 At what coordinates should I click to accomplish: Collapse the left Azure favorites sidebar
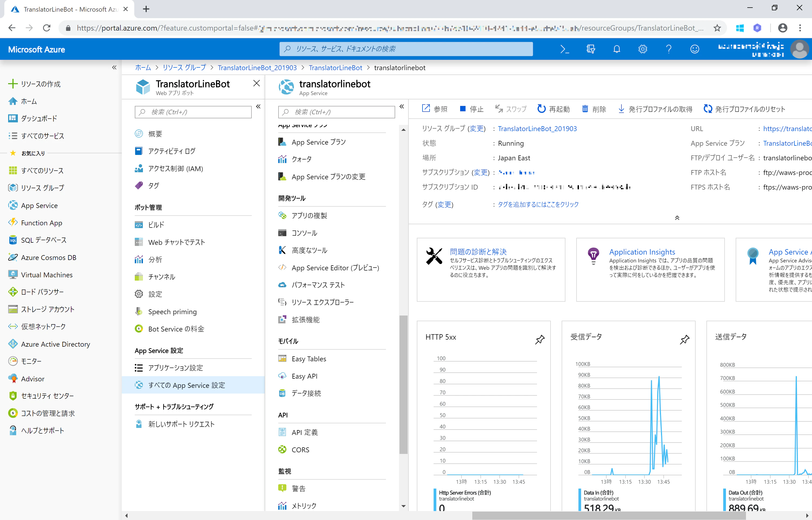pos(114,67)
